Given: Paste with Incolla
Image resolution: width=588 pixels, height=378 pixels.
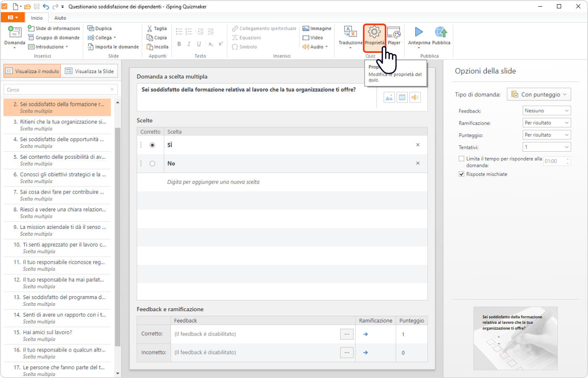Looking at the screenshot, I should click(157, 47).
